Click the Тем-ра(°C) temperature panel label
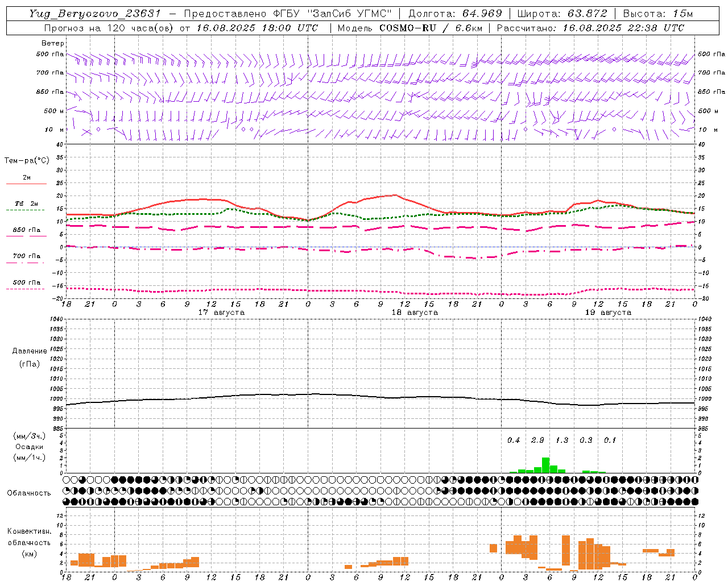 click(27, 161)
